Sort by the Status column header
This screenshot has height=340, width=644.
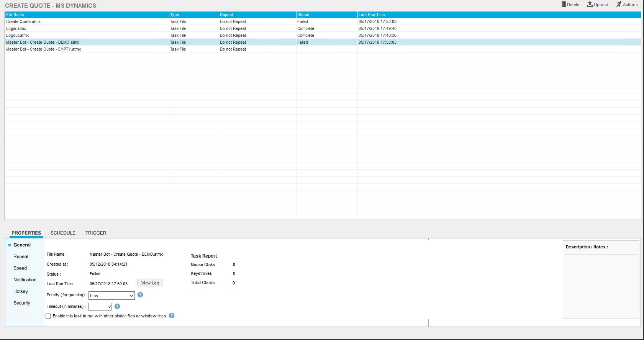point(327,15)
